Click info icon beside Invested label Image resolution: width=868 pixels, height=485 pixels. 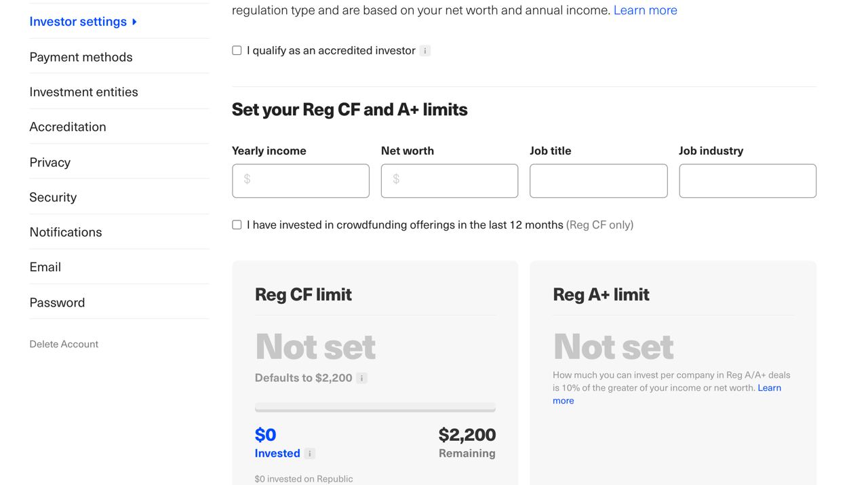point(310,454)
